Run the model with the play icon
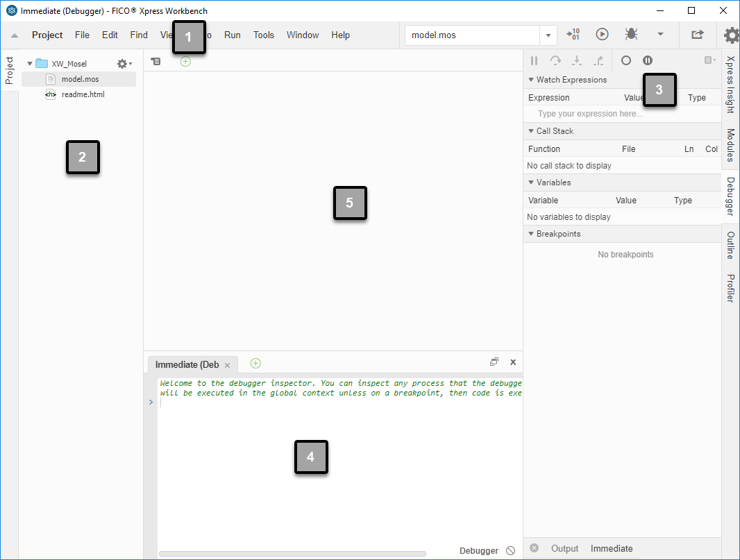Screen dimensions: 740x560 click(602, 34)
